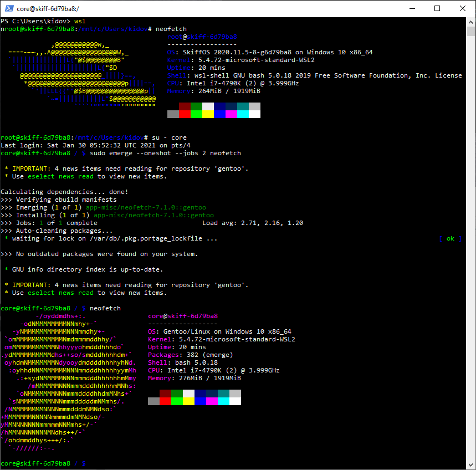The height and width of the screenshot is (470, 476).
Task: Click the '[ ok ]' status indicator
Action: (451, 239)
